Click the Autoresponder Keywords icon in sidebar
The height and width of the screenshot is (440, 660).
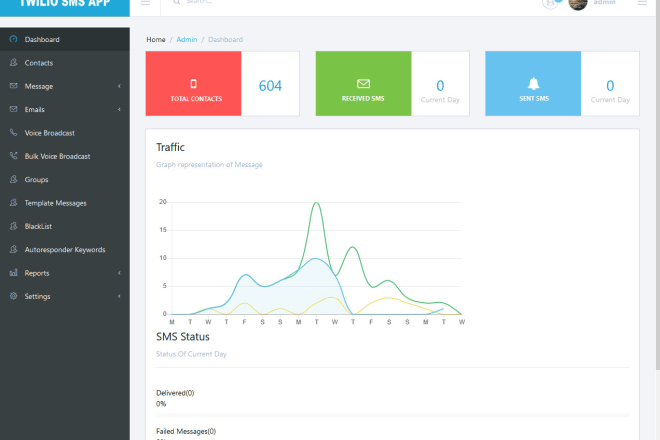click(x=13, y=249)
